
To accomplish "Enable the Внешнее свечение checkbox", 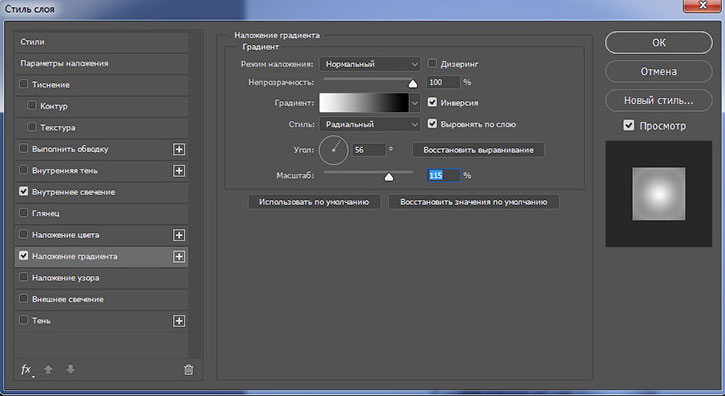I will (x=24, y=298).
